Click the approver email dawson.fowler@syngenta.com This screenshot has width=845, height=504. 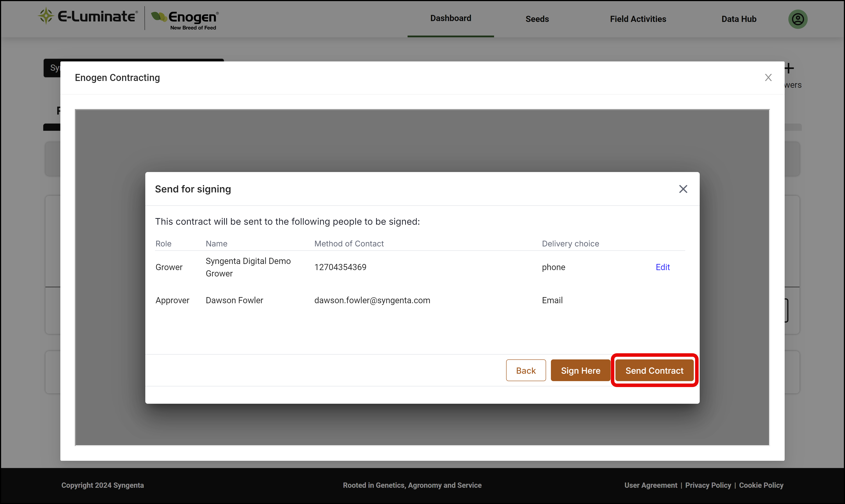click(x=372, y=300)
